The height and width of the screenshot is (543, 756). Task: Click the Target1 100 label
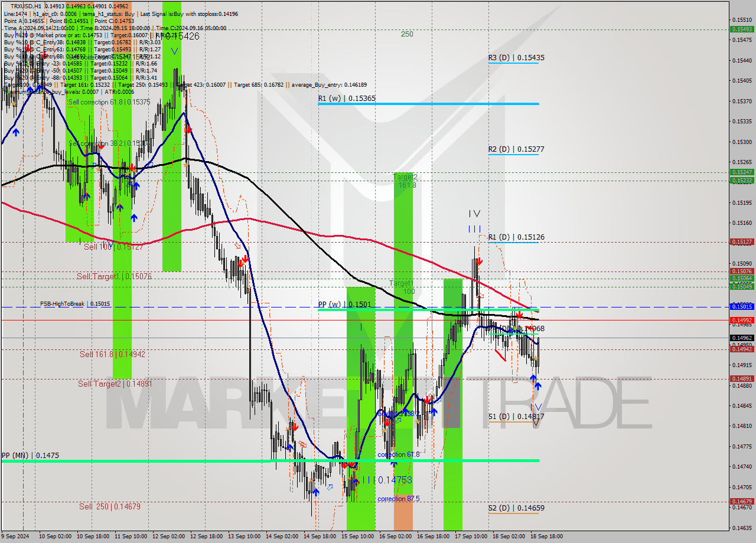[402, 287]
